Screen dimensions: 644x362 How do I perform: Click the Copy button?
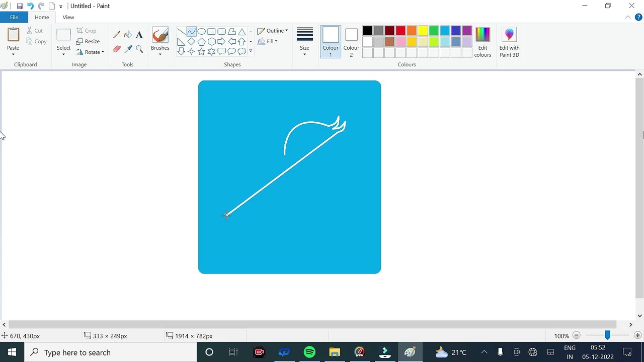click(x=36, y=42)
